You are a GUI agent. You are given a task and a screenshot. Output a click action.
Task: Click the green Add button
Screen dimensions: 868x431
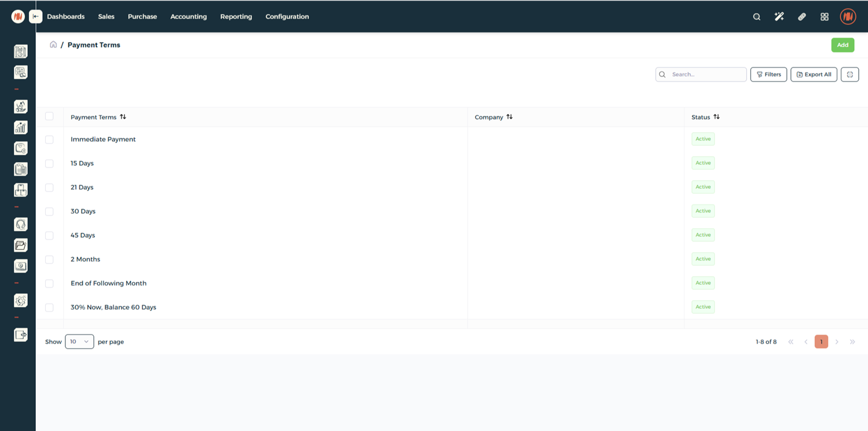pos(843,45)
